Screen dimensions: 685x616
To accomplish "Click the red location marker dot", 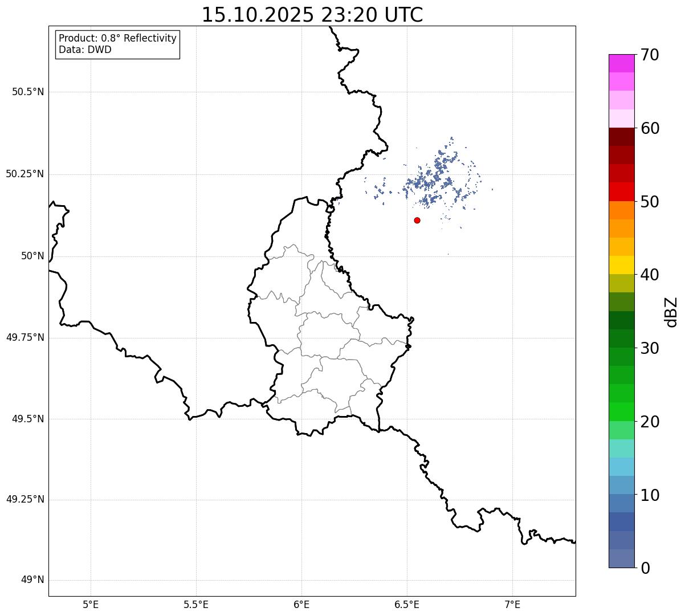I will tap(417, 220).
